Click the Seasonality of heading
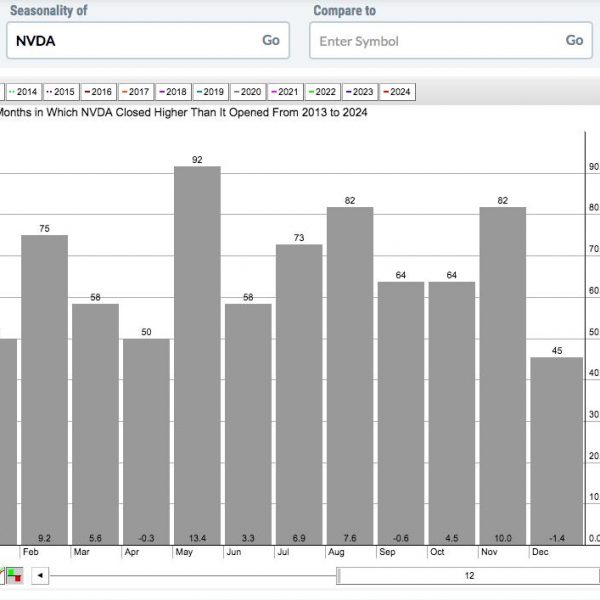 [x=49, y=10]
